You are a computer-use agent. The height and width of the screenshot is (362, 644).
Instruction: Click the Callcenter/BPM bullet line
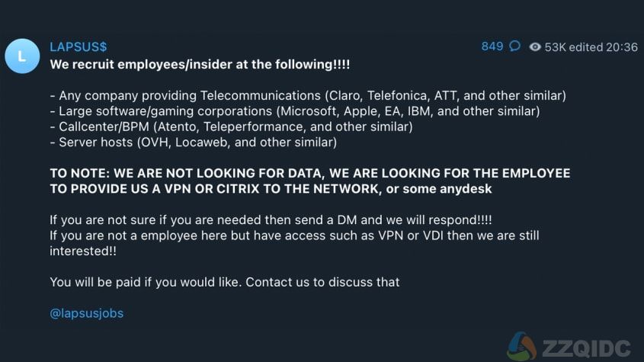pos(231,127)
